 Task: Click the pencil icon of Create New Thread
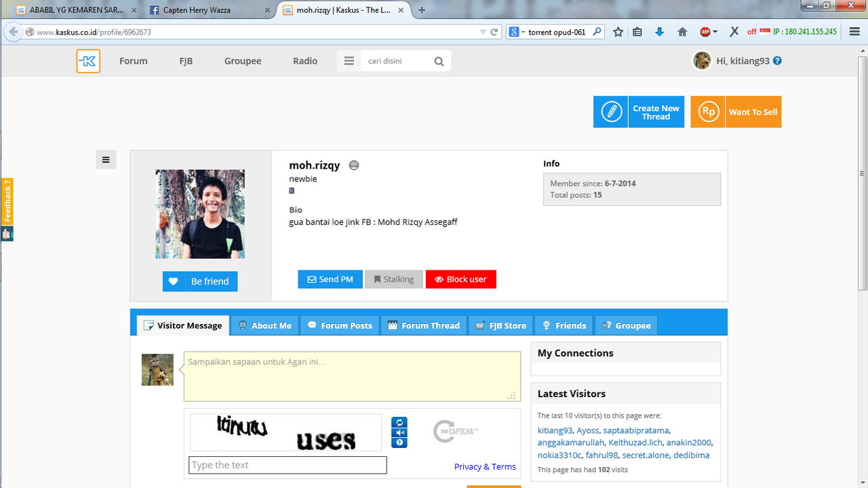(611, 112)
